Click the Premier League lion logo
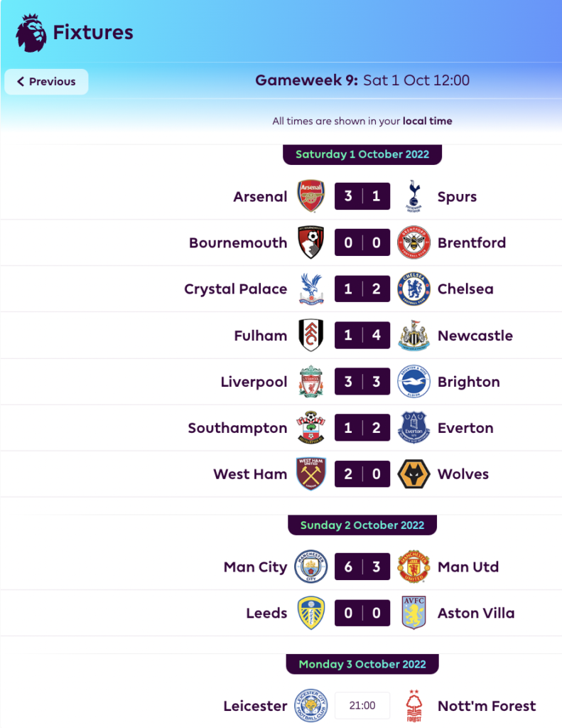Screen dimensions: 562x728 (31, 32)
